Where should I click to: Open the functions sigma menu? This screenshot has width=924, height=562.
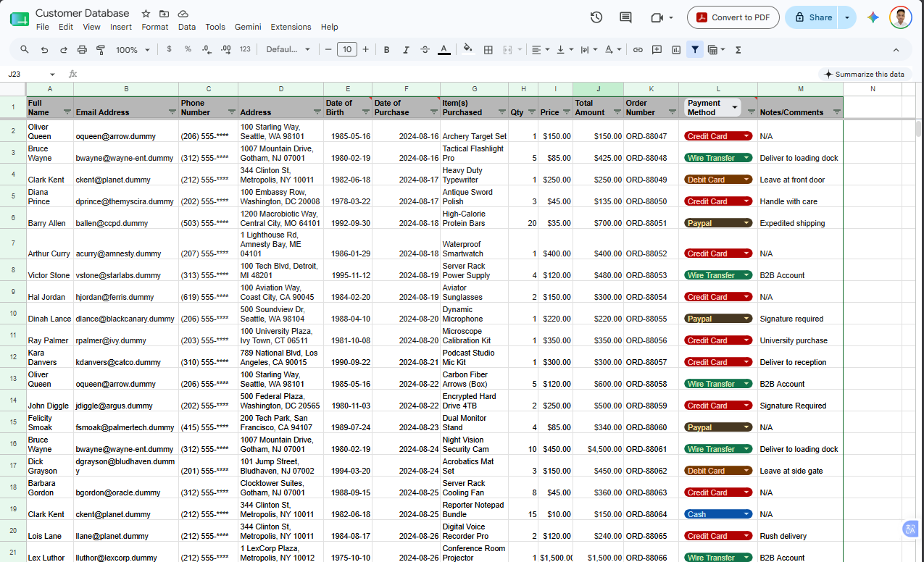click(x=738, y=49)
